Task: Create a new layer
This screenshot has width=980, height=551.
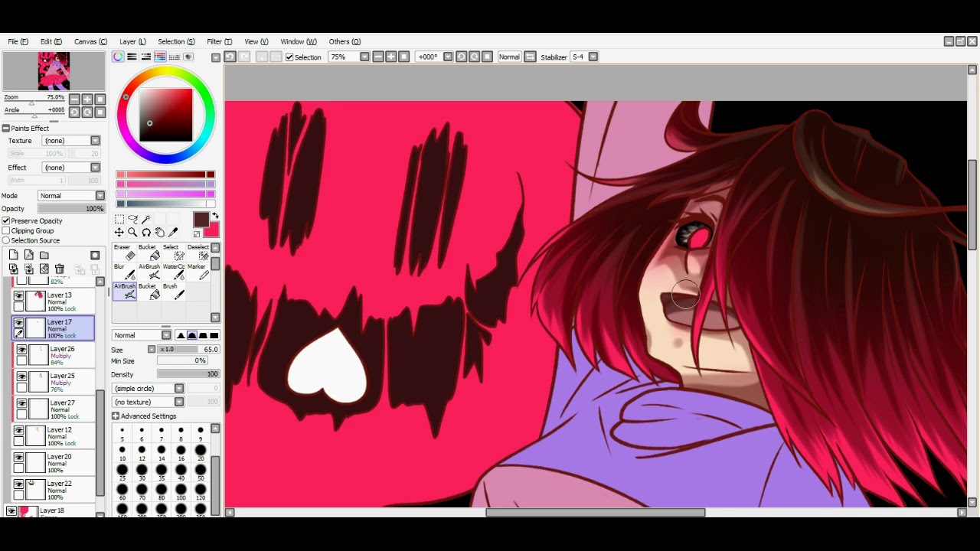Action: tap(14, 255)
